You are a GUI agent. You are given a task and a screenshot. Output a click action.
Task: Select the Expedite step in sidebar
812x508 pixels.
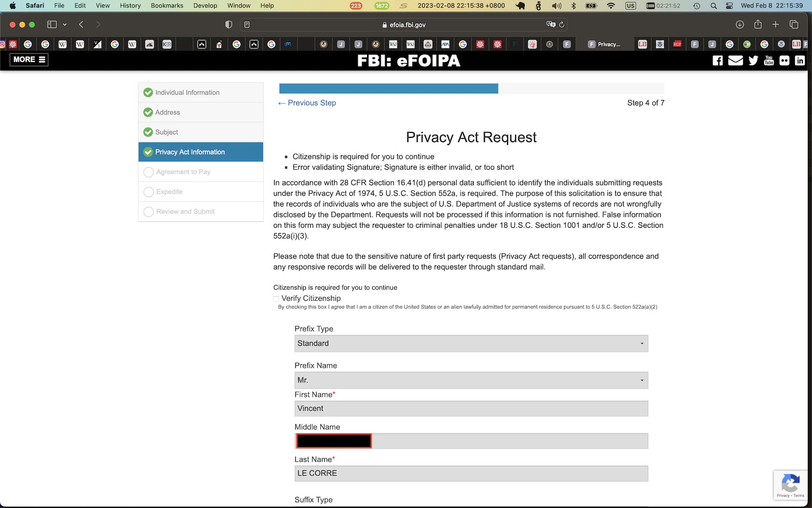click(x=169, y=192)
